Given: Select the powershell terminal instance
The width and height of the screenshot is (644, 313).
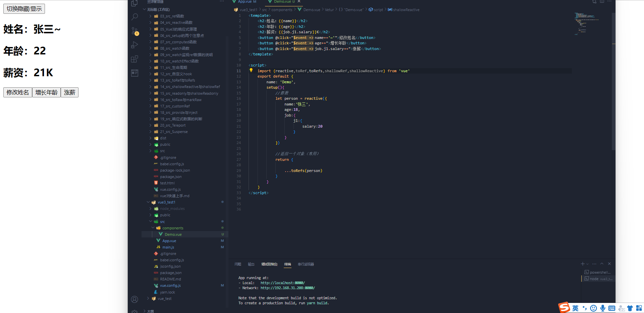Looking at the screenshot, I should pyautogui.click(x=598, y=272).
